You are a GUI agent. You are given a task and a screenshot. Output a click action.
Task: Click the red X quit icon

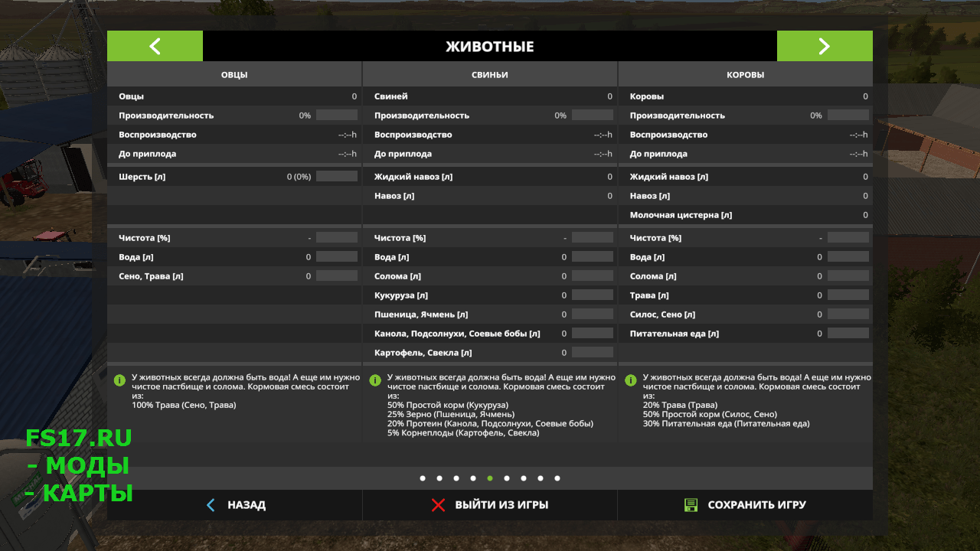pyautogui.click(x=438, y=505)
